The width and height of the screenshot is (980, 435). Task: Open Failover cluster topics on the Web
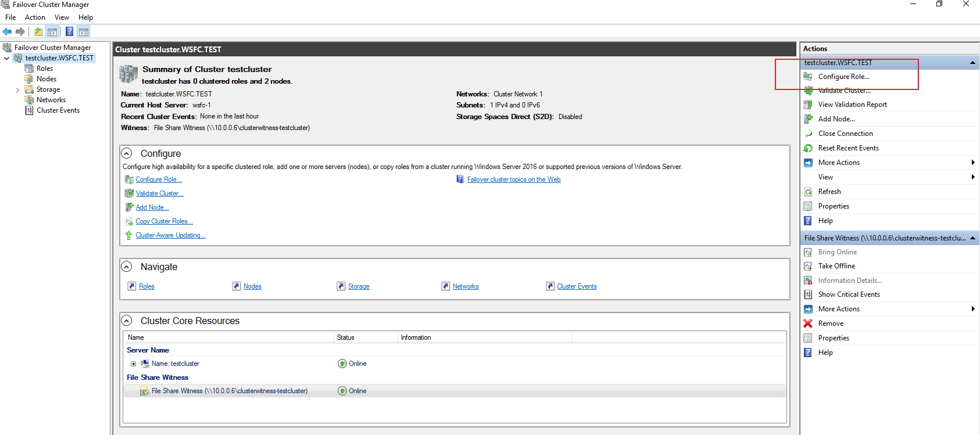[513, 179]
